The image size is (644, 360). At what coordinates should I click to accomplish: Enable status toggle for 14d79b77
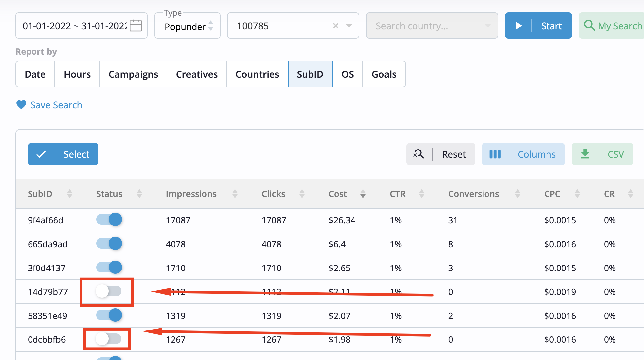108,291
